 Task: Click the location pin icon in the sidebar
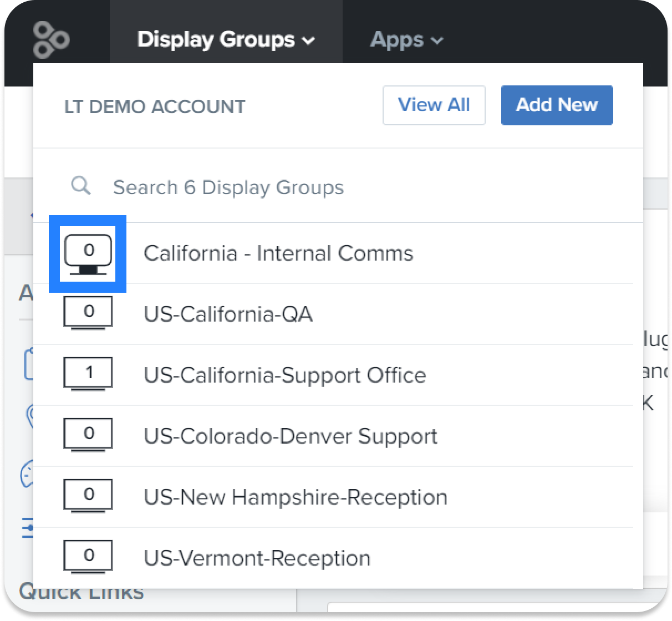(28, 416)
